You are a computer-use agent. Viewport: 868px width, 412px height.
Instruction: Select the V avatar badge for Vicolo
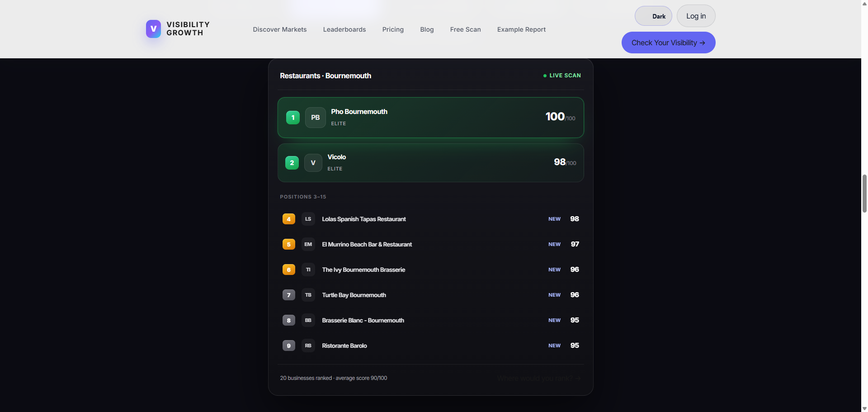point(313,163)
